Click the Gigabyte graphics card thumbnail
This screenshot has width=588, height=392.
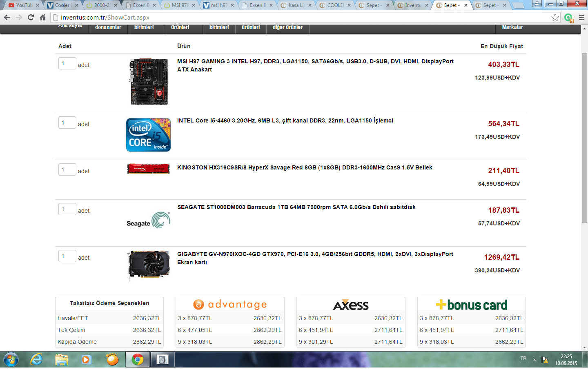149,265
